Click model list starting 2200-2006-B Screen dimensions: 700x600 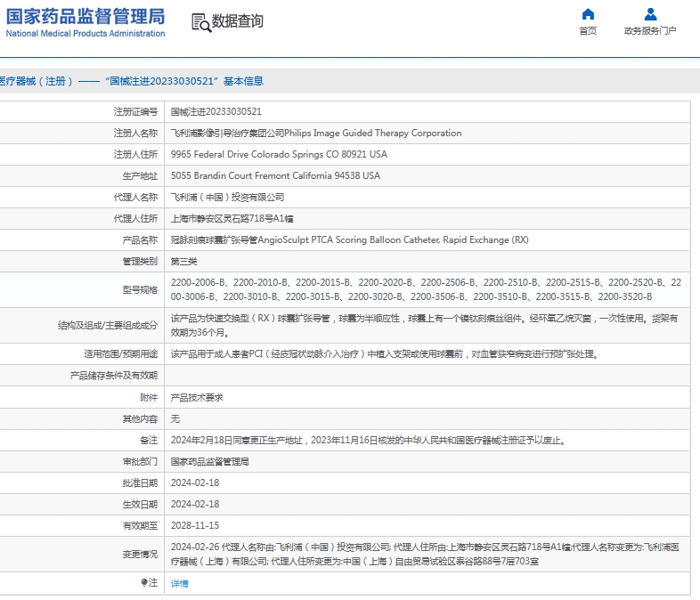pyautogui.click(x=426, y=289)
